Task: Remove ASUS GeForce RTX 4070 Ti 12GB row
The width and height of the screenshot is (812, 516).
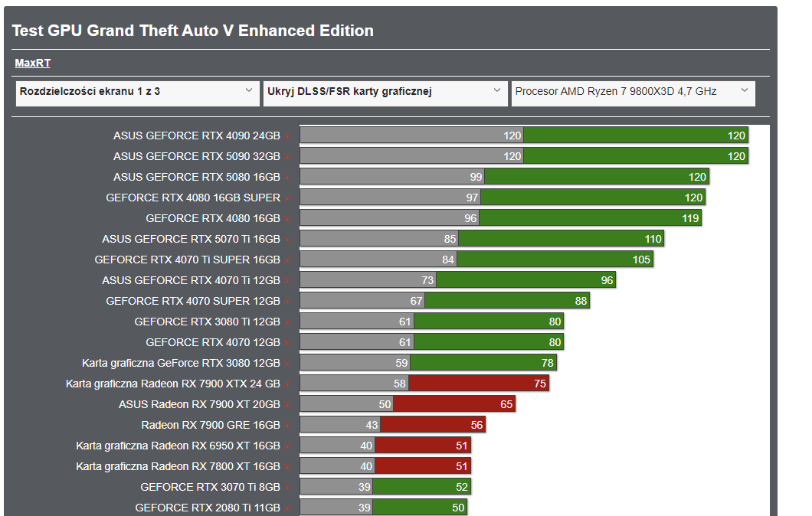Action: coord(287,280)
